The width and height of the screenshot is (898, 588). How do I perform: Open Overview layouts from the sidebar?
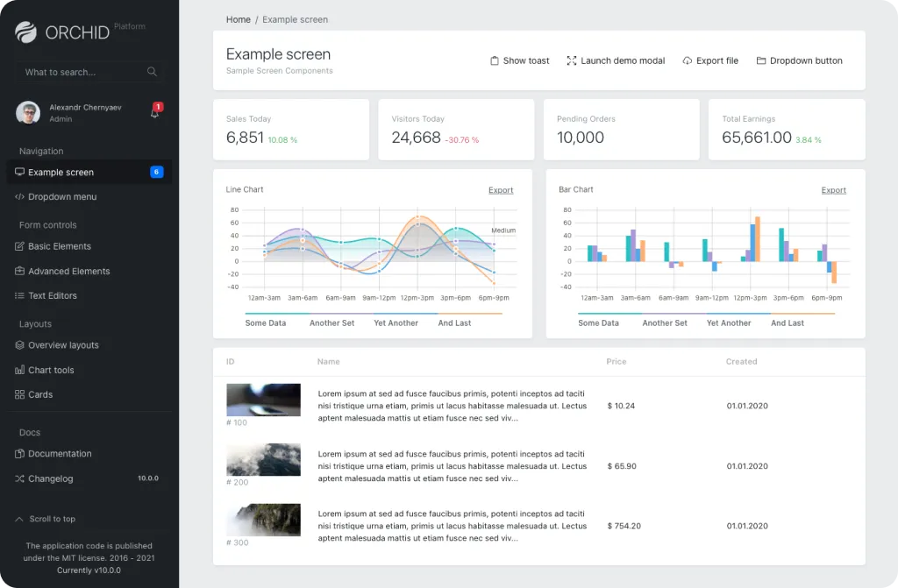(63, 345)
